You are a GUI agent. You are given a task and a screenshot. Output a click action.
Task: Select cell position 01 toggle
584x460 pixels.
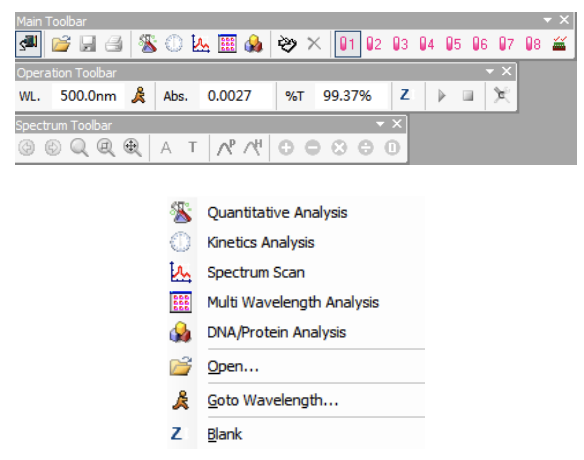[x=347, y=44]
